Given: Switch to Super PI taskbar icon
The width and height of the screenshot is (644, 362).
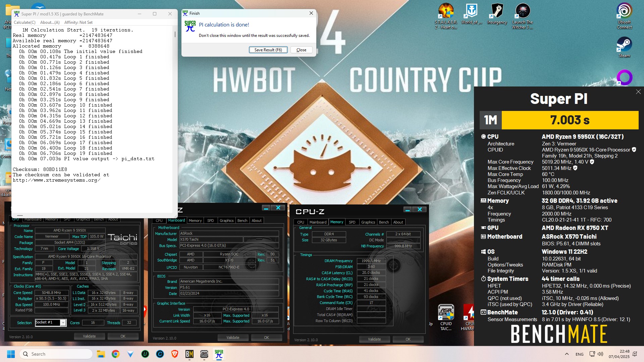Looking at the screenshot, I should (x=219, y=354).
